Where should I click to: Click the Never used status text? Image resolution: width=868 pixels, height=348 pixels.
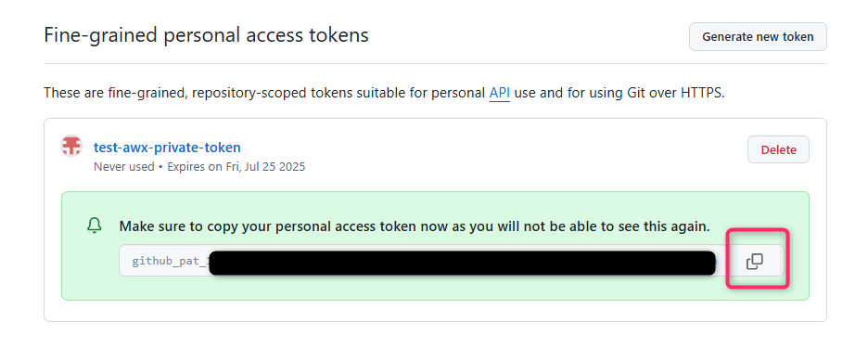124,166
